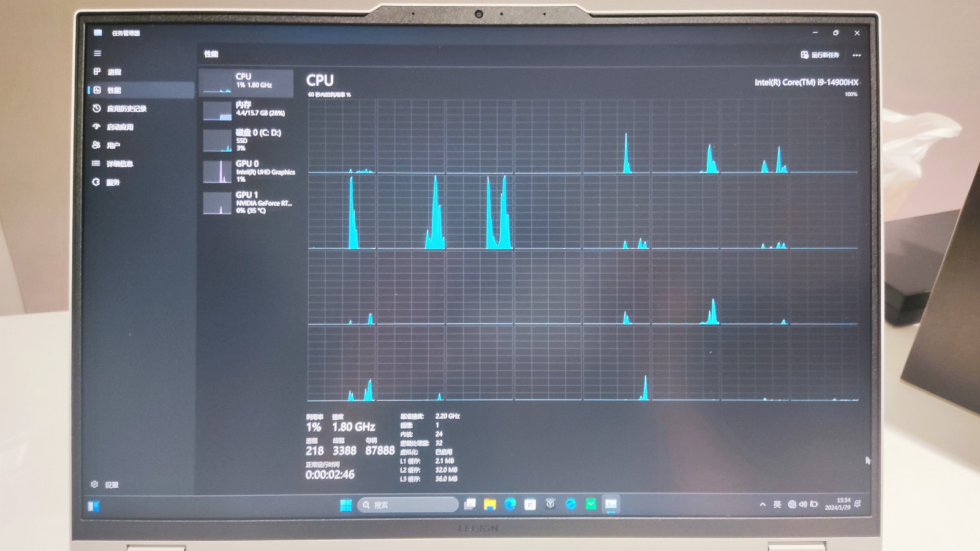Click the 36.0 MB L3 cache value

(x=447, y=479)
